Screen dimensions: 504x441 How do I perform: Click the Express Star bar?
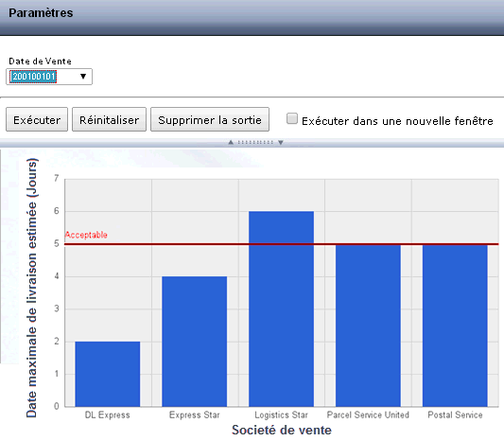pyautogui.click(x=195, y=342)
